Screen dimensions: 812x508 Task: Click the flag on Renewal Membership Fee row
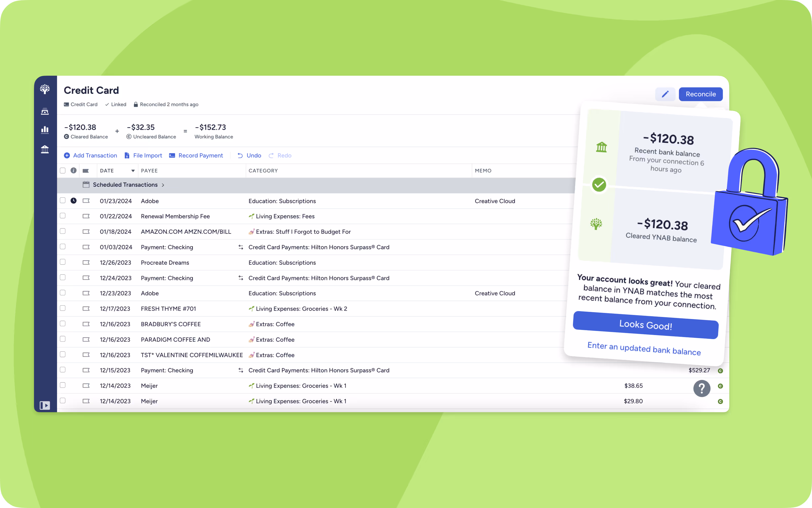[86, 216]
